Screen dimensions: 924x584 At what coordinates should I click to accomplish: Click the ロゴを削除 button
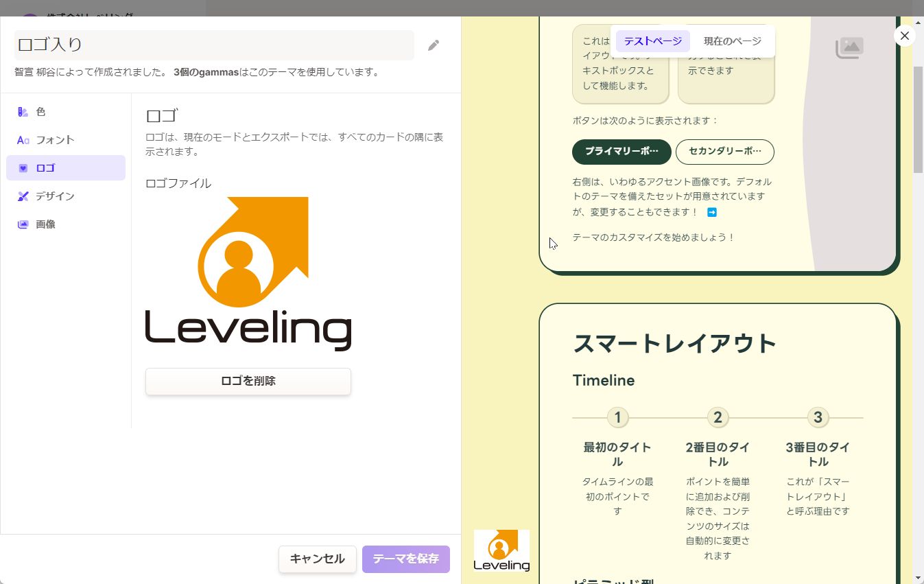tap(248, 381)
